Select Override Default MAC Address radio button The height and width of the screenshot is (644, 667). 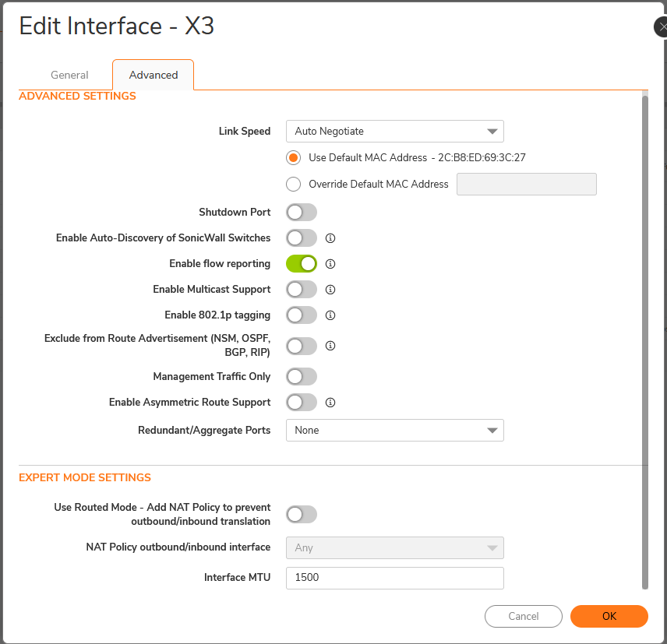[293, 185]
